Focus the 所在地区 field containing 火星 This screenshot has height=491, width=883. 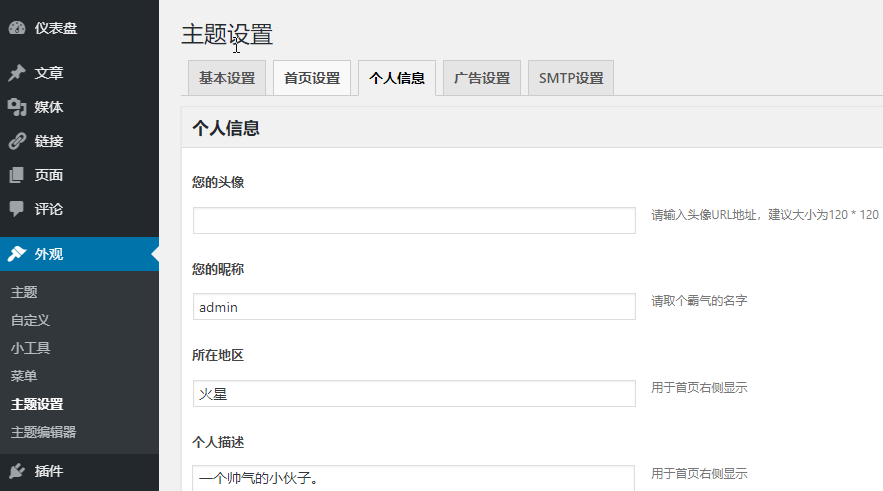click(x=414, y=394)
